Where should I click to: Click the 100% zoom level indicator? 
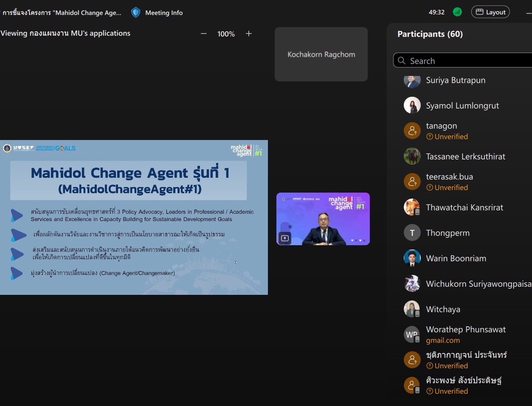pyautogui.click(x=226, y=34)
